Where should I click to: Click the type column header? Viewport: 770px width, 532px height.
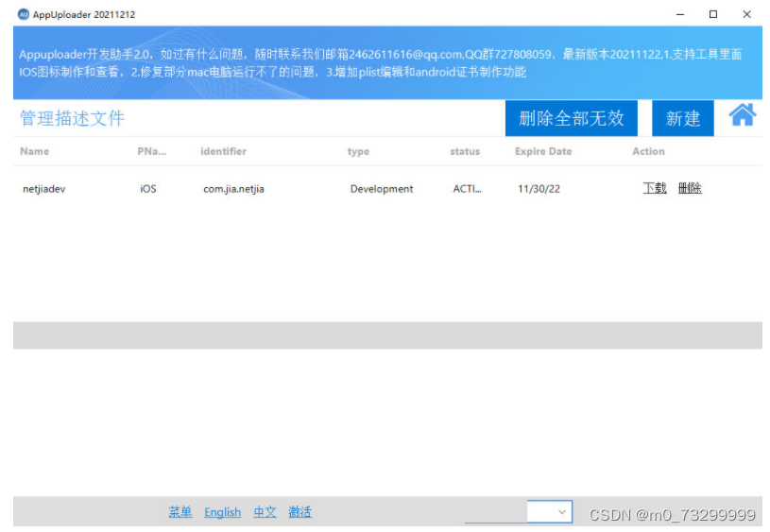coord(358,152)
